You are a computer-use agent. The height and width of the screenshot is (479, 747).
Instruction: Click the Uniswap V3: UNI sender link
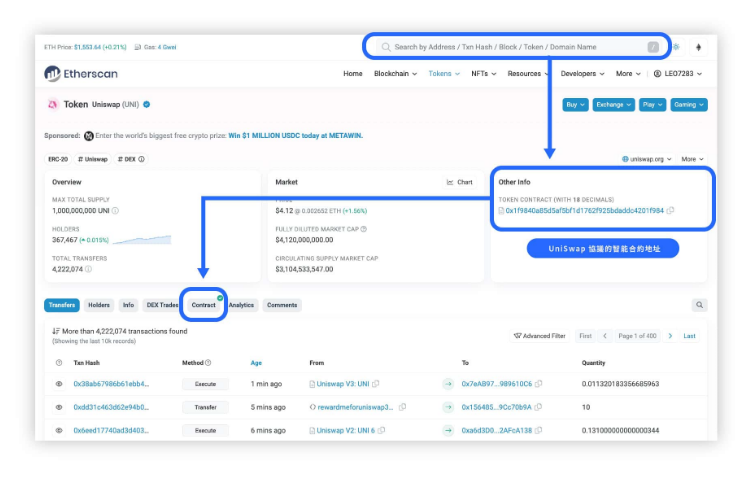pyautogui.click(x=343, y=384)
